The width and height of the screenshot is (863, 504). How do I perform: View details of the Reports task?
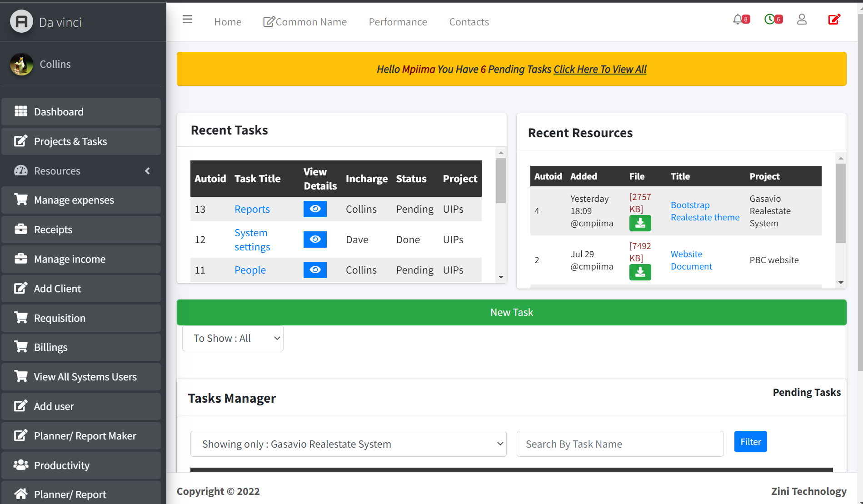point(315,209)
